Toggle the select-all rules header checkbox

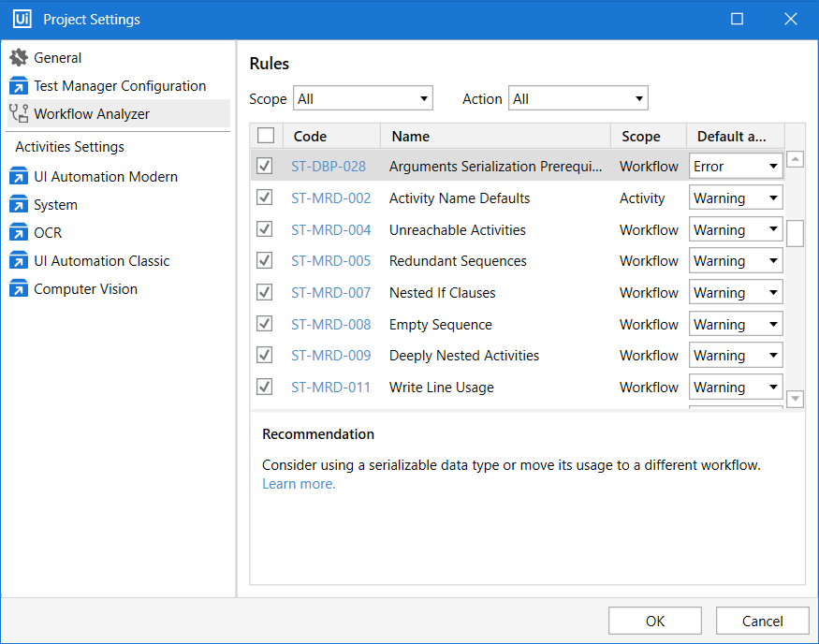pyautogui.click(x=266, y=136)
